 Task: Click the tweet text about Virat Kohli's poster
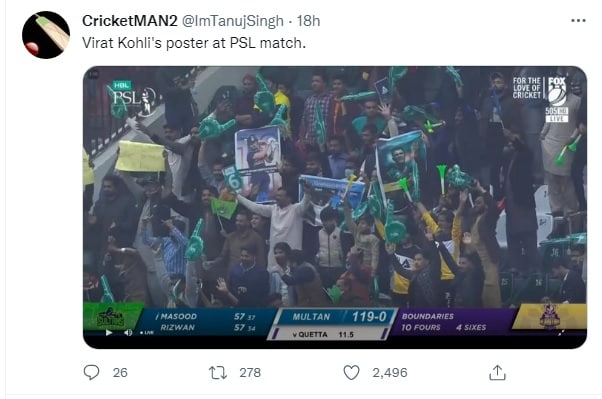click(194, 43)
